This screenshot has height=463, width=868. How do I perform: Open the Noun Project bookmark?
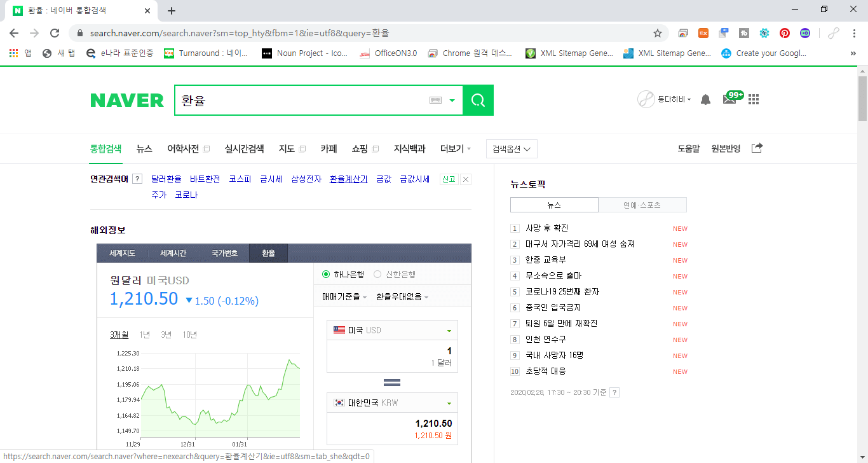305,53
